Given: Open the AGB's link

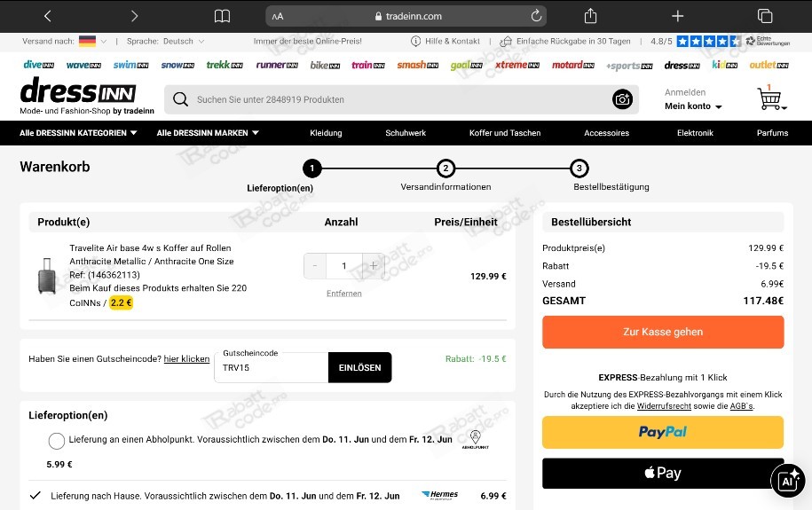Looking at the screenshot, I should click(x=741, y=406).
